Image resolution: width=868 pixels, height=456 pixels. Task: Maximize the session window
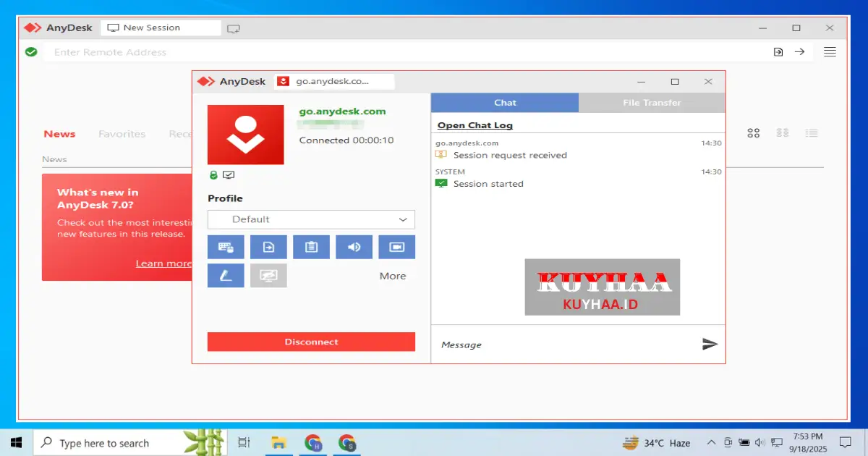coord(675,81)
